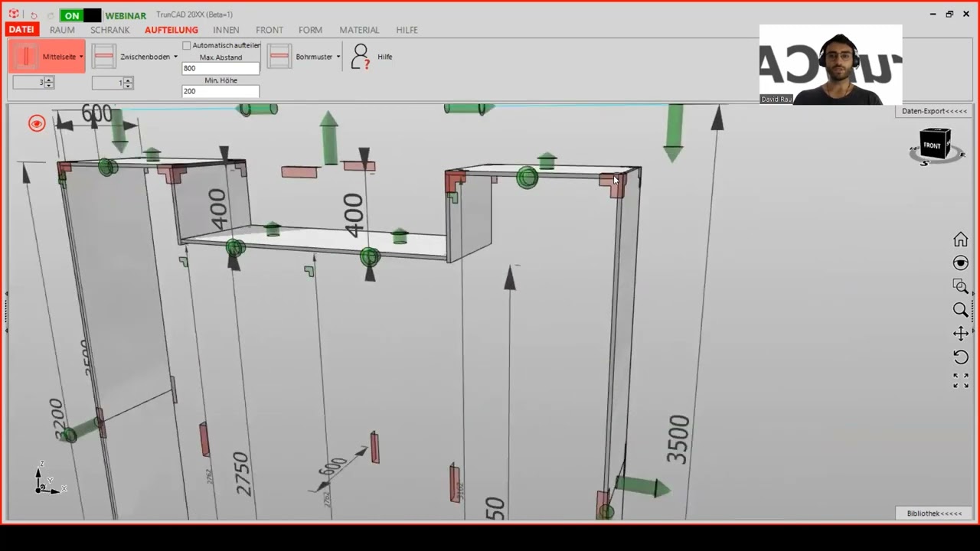
Task: Click the Hilfe text button
Action: coord(384,57)
